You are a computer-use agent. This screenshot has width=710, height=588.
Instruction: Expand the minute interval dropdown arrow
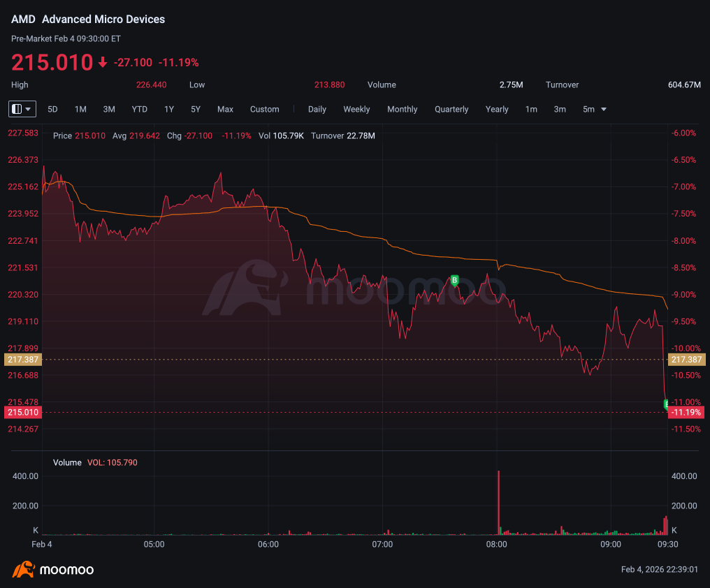[604, 110]
